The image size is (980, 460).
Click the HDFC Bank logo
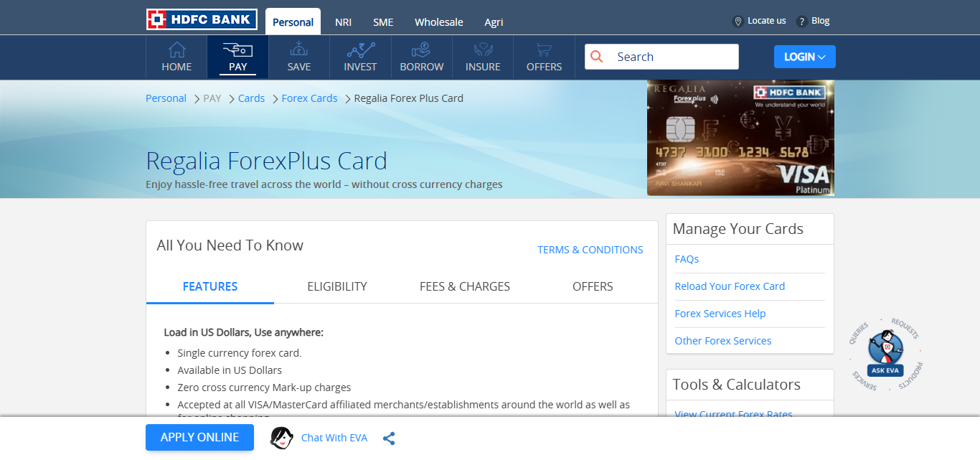(202, 19)
